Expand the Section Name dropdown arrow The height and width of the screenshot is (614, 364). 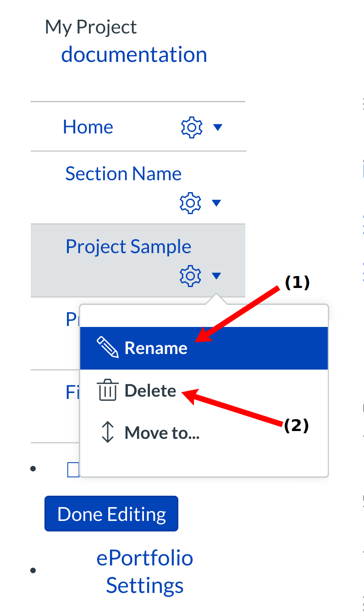pos(216,203)
